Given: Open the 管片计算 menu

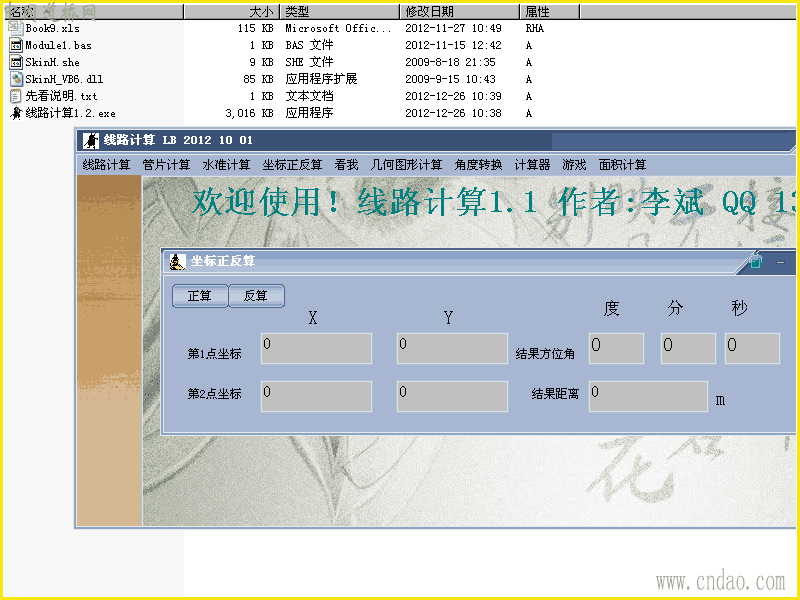Looking at the screenshot, I should coord(166,165).
